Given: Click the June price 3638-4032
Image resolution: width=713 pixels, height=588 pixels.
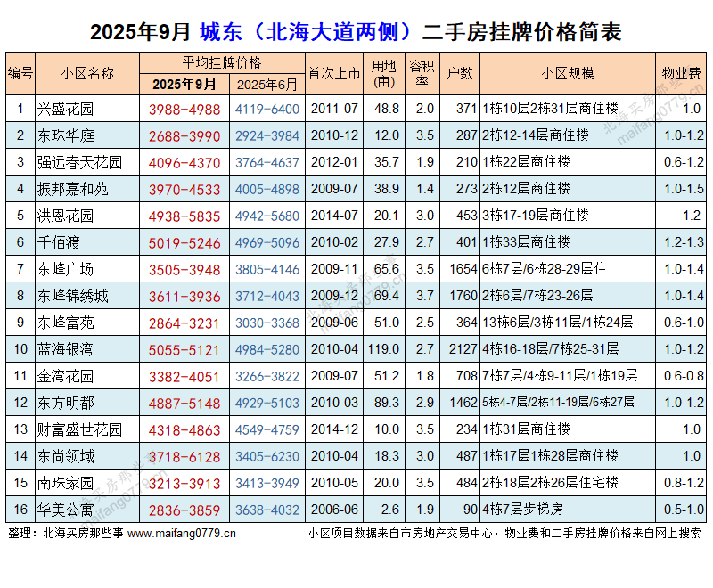Looking at the screenshot, I should click(266, 510).
